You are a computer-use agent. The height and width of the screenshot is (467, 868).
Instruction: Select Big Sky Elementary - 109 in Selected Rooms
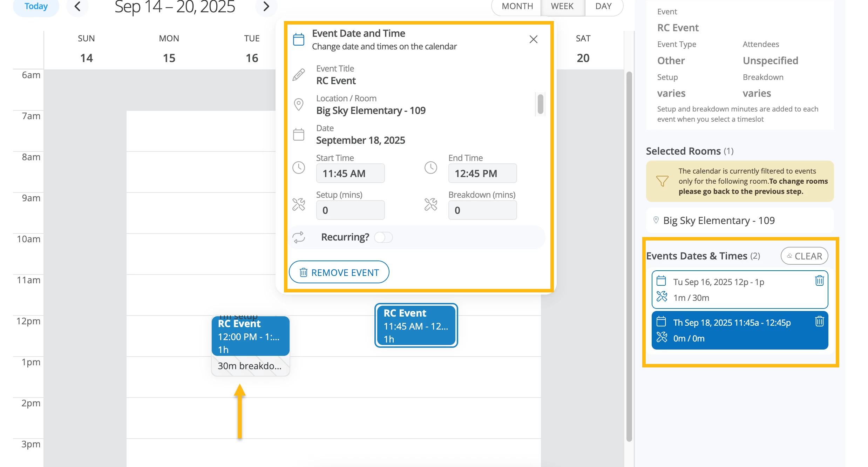[x=740, y=220]
